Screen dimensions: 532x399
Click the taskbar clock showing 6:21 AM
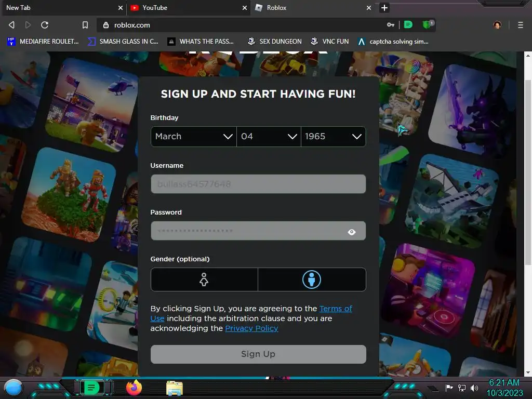tap(504, 388)
